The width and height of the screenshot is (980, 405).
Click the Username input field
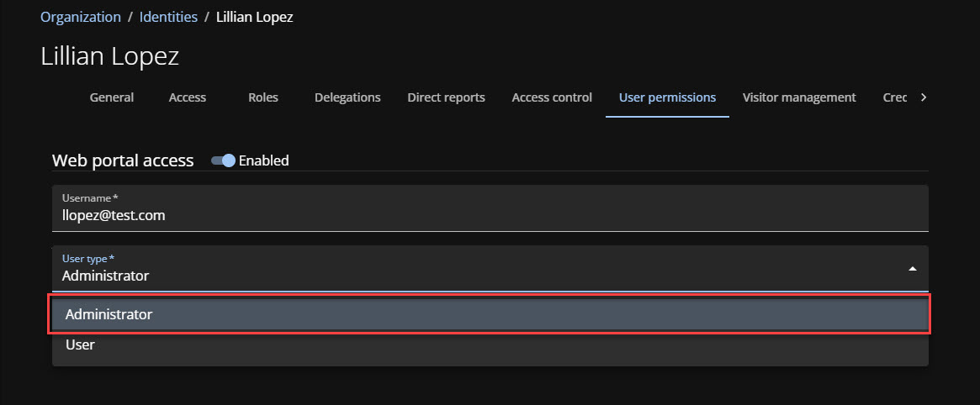[490, 215]
